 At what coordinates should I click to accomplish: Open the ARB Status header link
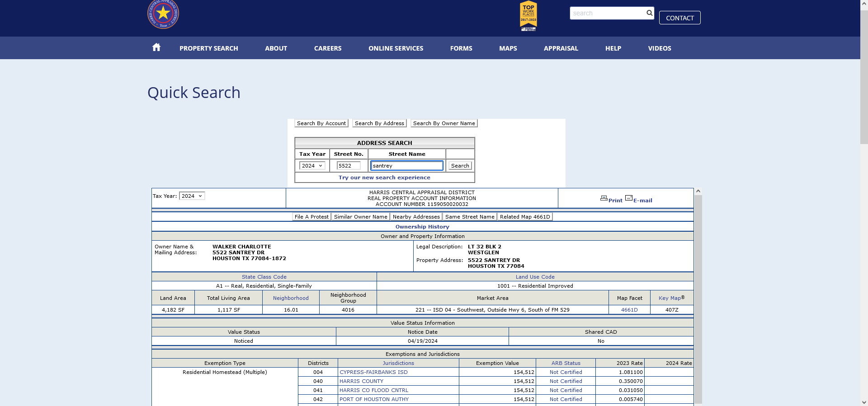(566, 363)
